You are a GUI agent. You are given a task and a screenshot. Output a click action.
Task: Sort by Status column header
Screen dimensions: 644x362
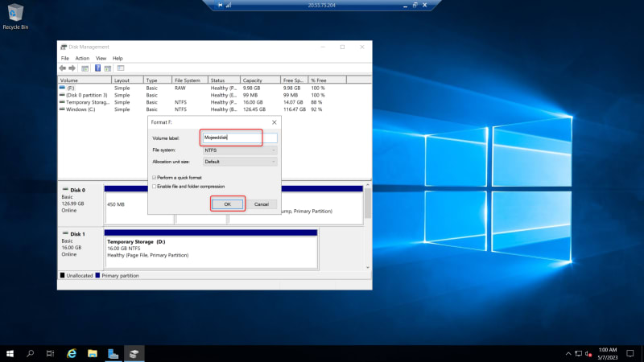coord(224,80)
